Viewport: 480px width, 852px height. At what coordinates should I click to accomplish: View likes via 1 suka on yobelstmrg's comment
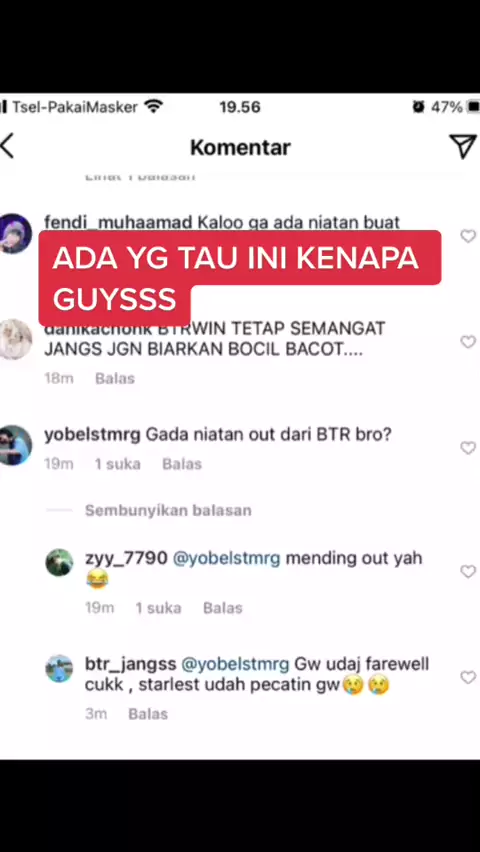point(117,463)
